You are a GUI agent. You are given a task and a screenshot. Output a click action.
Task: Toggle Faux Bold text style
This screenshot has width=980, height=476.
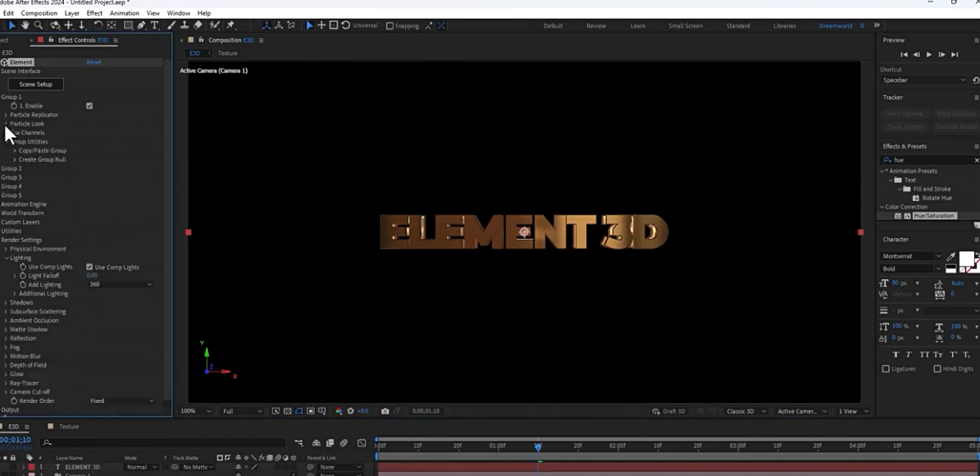[x=895, y=355]
